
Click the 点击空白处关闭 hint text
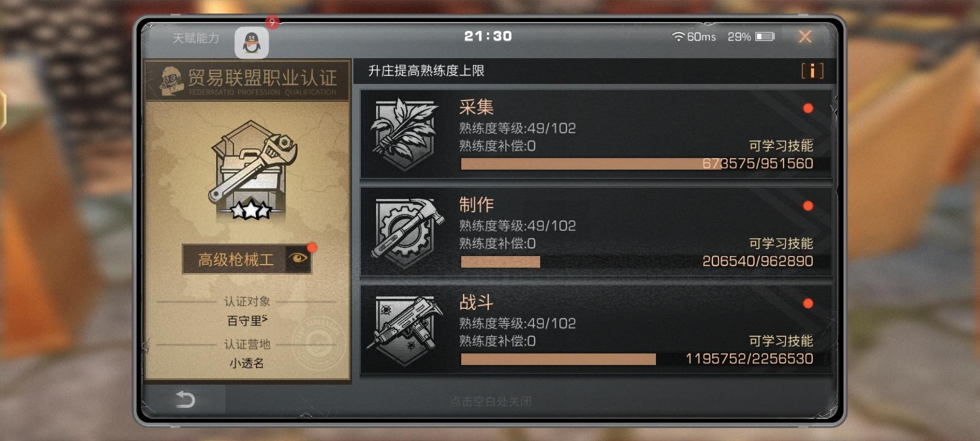tap(491, 401)
